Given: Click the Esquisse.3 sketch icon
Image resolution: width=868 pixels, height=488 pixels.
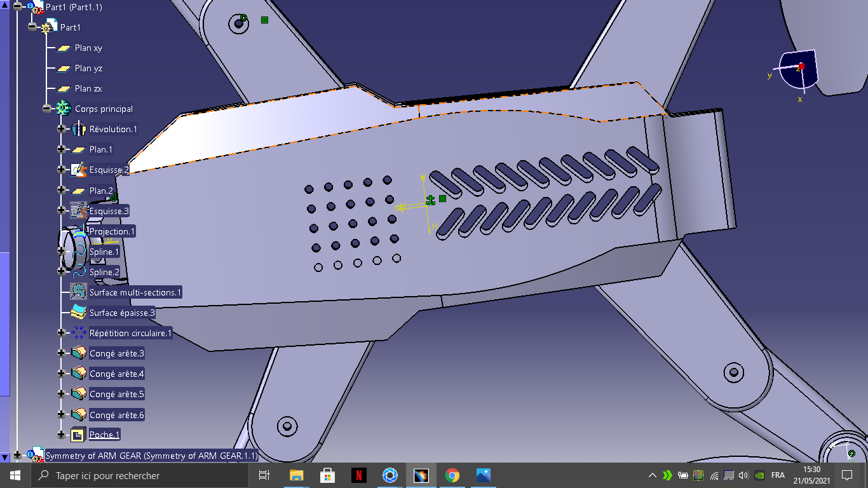Looking at the screenshot, I should pos(79,210).
